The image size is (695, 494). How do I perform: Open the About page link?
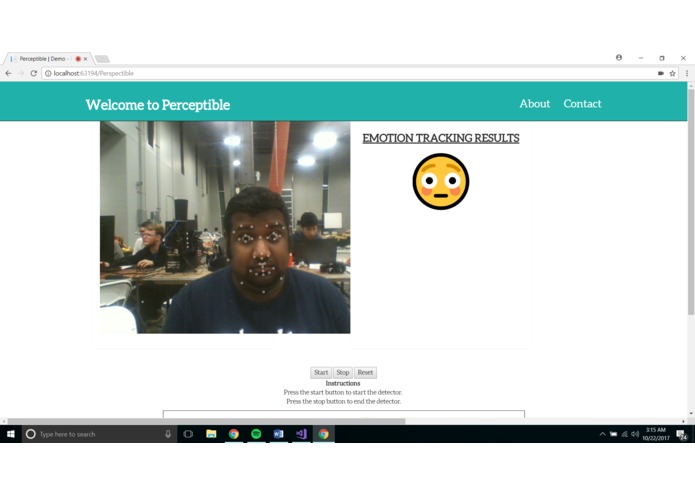535,104
